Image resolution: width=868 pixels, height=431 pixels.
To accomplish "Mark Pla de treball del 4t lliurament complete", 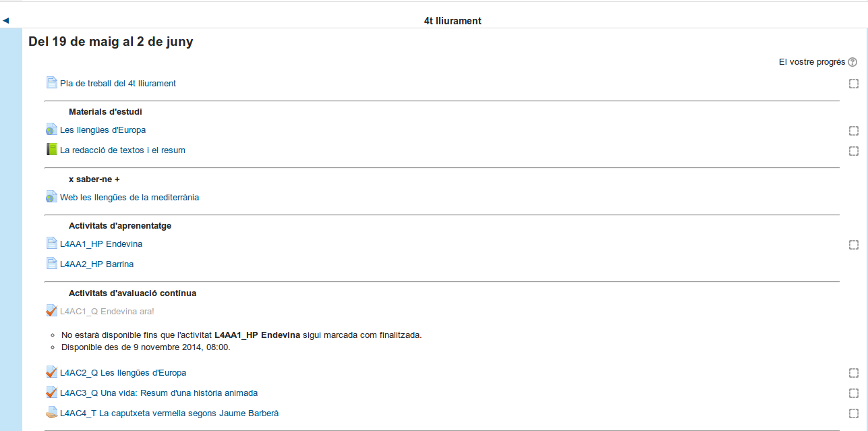I will pos(853,84).
